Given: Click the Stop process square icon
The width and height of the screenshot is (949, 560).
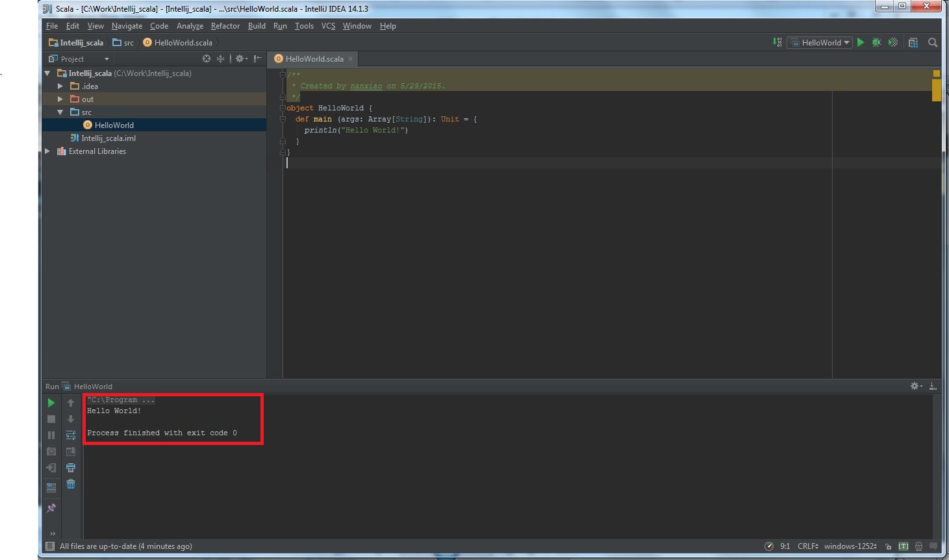Looking at the screenshot, I should coord(51,419).
